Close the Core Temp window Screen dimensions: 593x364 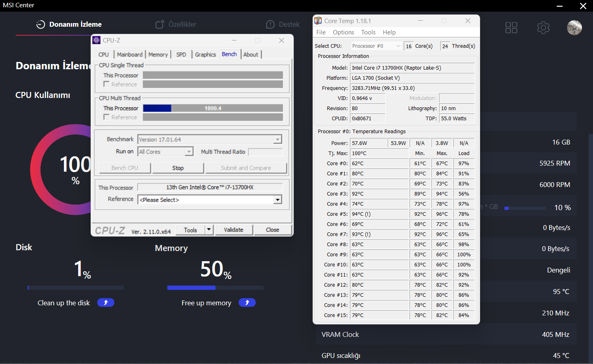point(468,21)
